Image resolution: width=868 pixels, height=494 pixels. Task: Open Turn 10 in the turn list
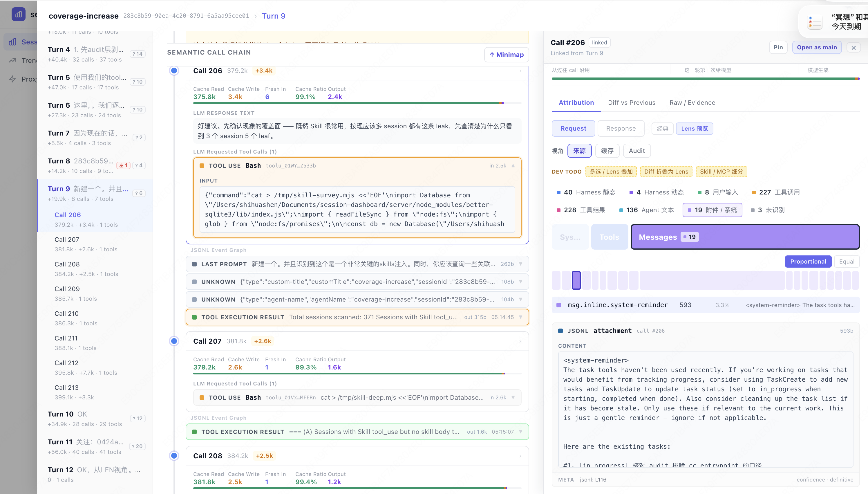95,419
